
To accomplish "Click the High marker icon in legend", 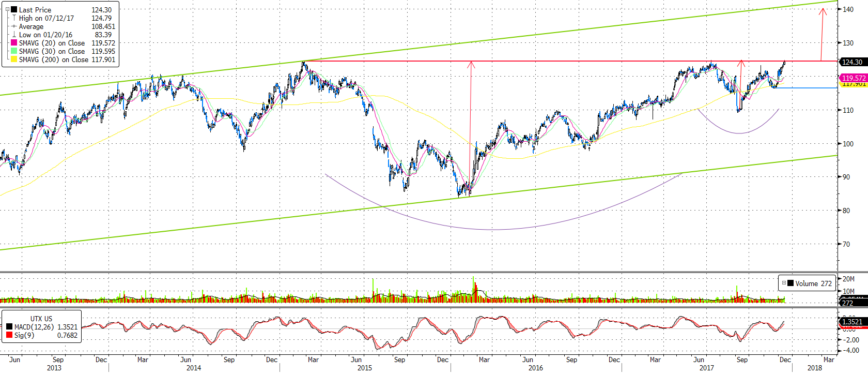I will (x=14, y=18).
